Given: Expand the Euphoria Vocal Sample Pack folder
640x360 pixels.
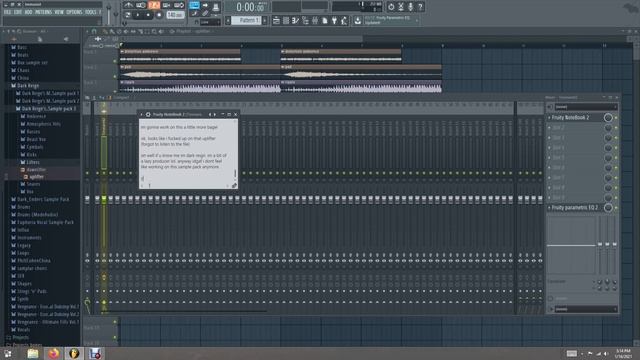Looking at the screenshot, I should pyautogui.click(x=45, y=222).
